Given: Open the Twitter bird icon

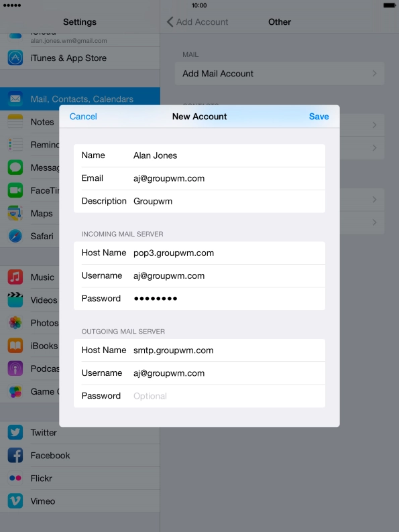Looking at the screenshot, I should point(15,432).
